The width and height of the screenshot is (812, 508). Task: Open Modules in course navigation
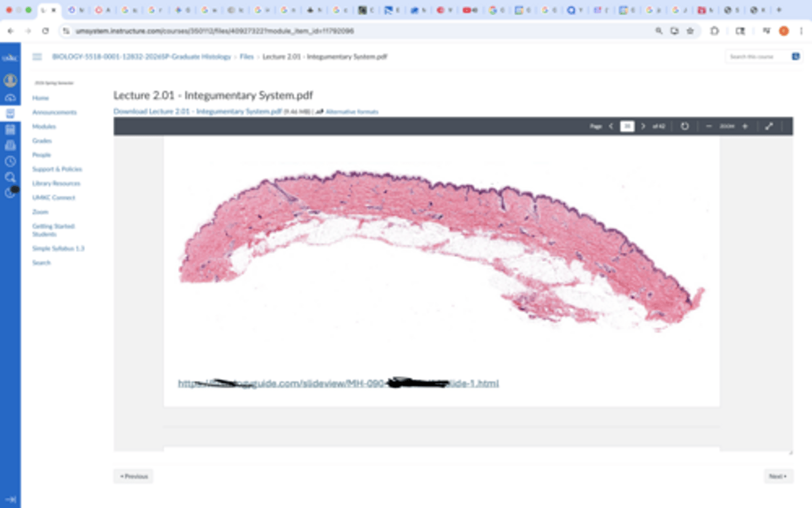44,126
